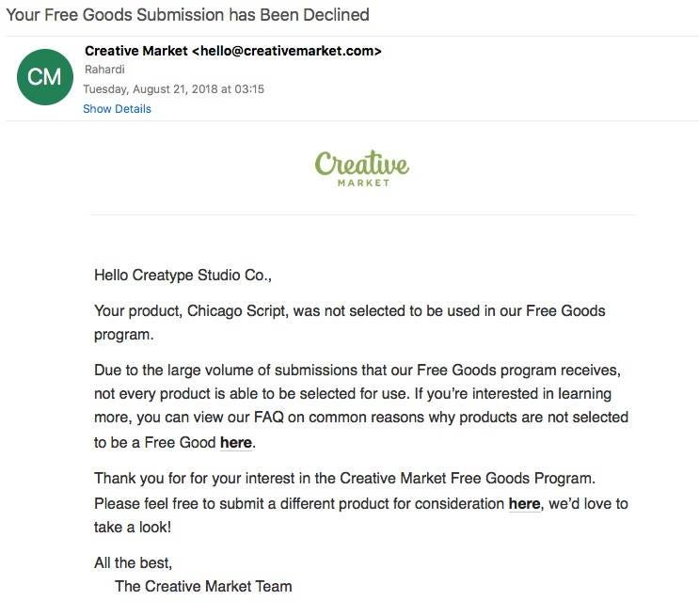The width and height of the screenshot is (699, 616).
Task: Click the words 'take a look!'
Action: 133,528
